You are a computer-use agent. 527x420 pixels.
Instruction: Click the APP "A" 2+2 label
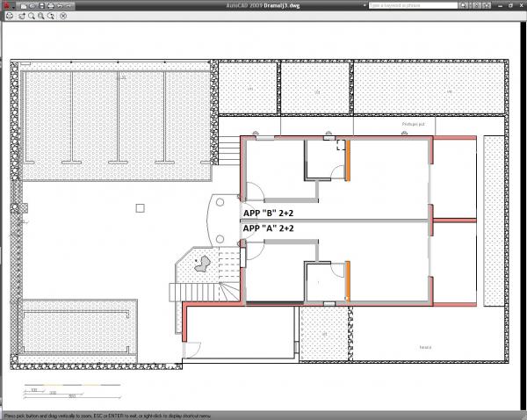tap(268, 228)
